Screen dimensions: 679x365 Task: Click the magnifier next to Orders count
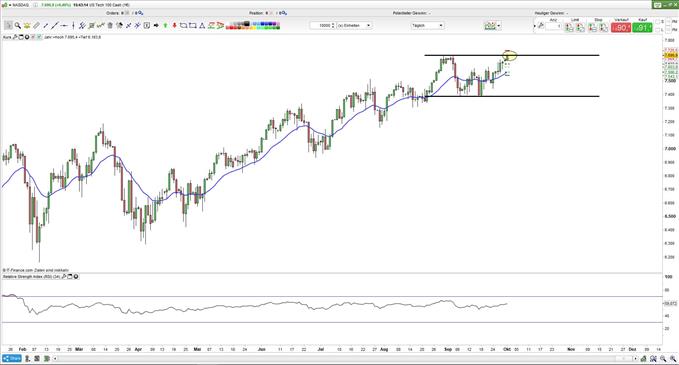(x=141, y=13)
